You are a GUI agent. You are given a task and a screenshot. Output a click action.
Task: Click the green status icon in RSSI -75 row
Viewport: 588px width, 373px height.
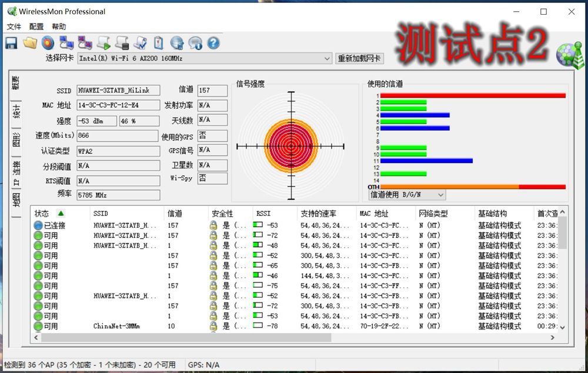point(38,286)
